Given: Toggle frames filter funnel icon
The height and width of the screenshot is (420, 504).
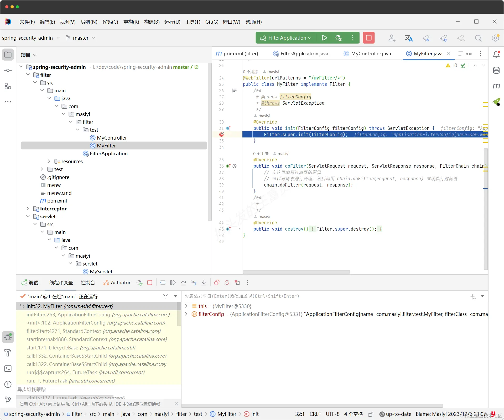Looking at the screenshot, I should click(x=165, y=296).
